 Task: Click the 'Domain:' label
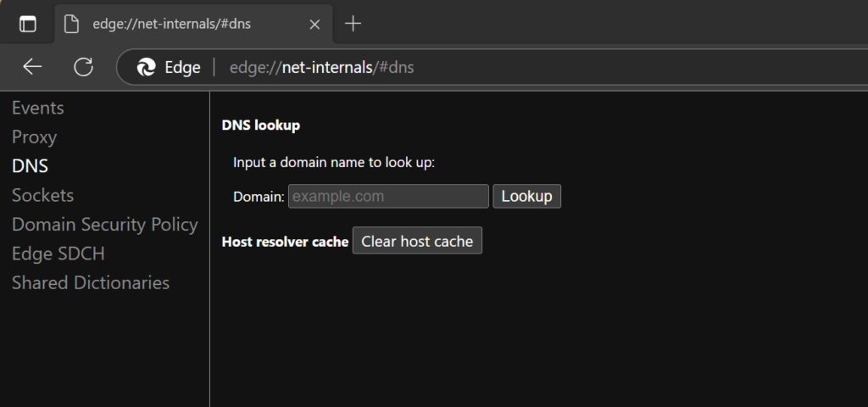(259, 197)
